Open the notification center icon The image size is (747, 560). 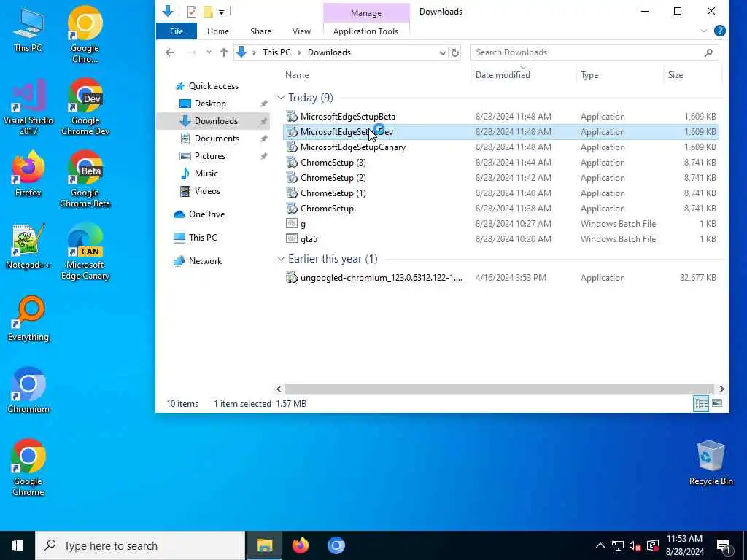[x=724, y=546]
